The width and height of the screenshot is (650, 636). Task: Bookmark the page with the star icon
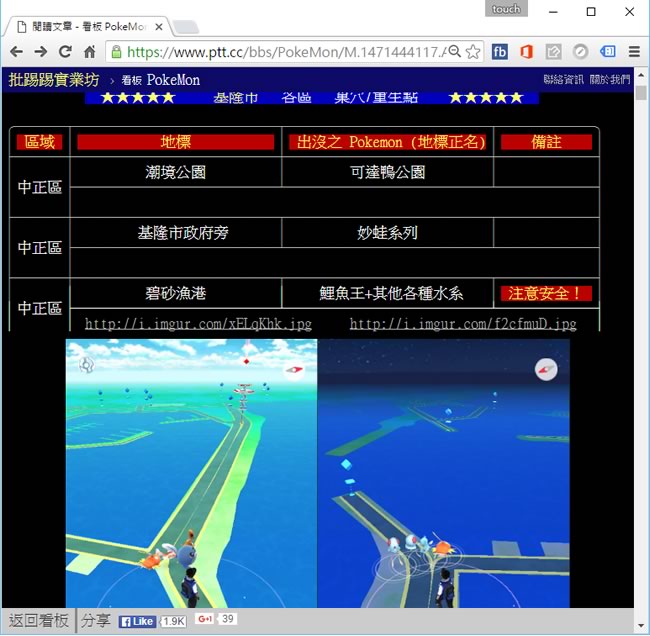pyautogui.click(x=473, y=52)
